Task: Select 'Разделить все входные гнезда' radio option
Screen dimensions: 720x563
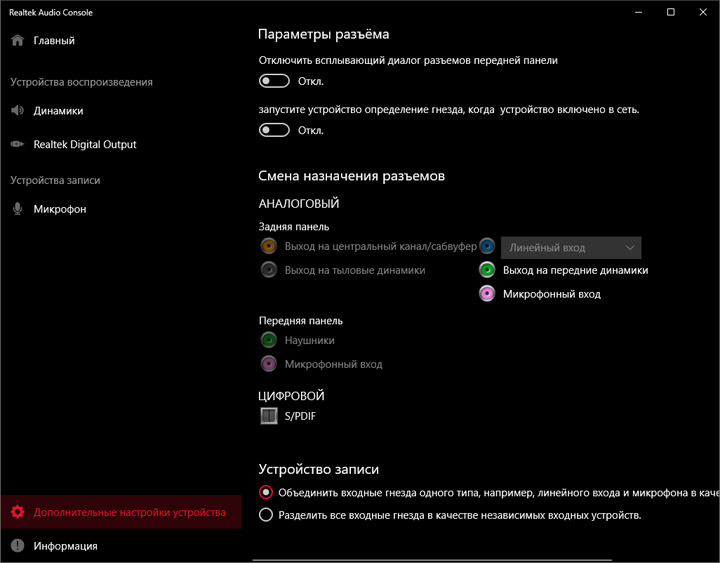Action: pyautogui.click(x=266, y=516)
